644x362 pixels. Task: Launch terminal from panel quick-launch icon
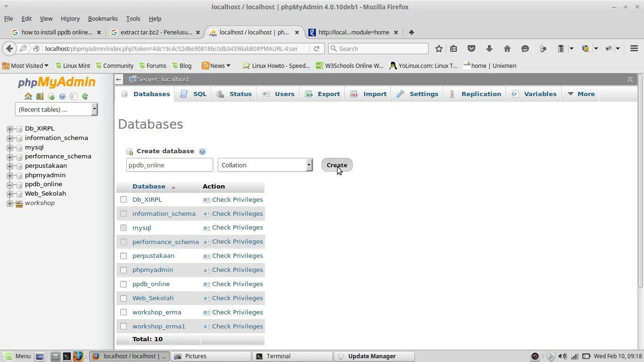[67, 356]
